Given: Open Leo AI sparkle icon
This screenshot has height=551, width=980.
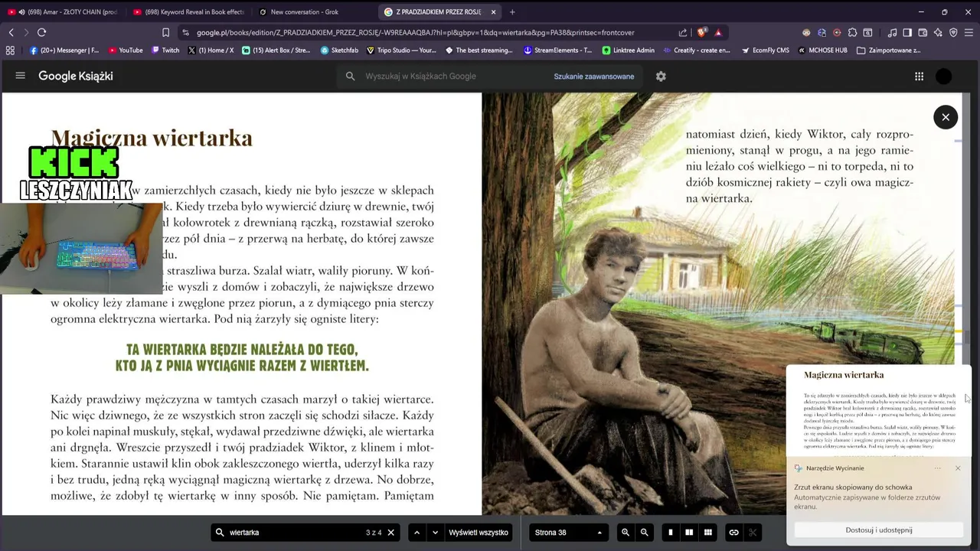Looking at the screenshot, I should (938, 32).
